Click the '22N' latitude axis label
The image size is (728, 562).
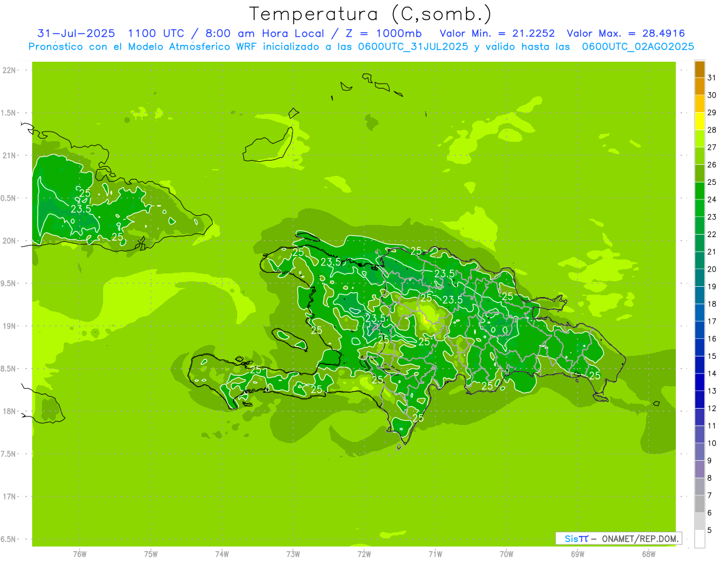pyautogui.click(x=9, y=70)
